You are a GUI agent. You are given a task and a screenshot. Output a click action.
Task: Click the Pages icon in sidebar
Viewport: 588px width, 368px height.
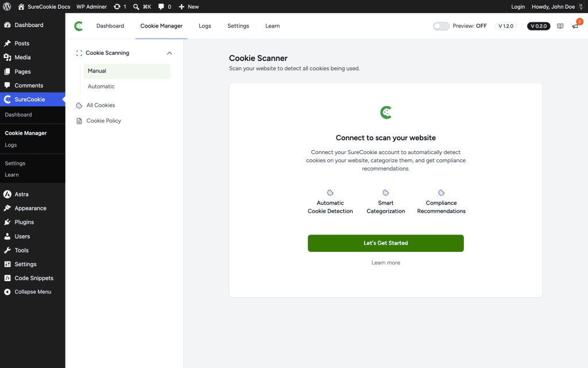click(7, 71)
